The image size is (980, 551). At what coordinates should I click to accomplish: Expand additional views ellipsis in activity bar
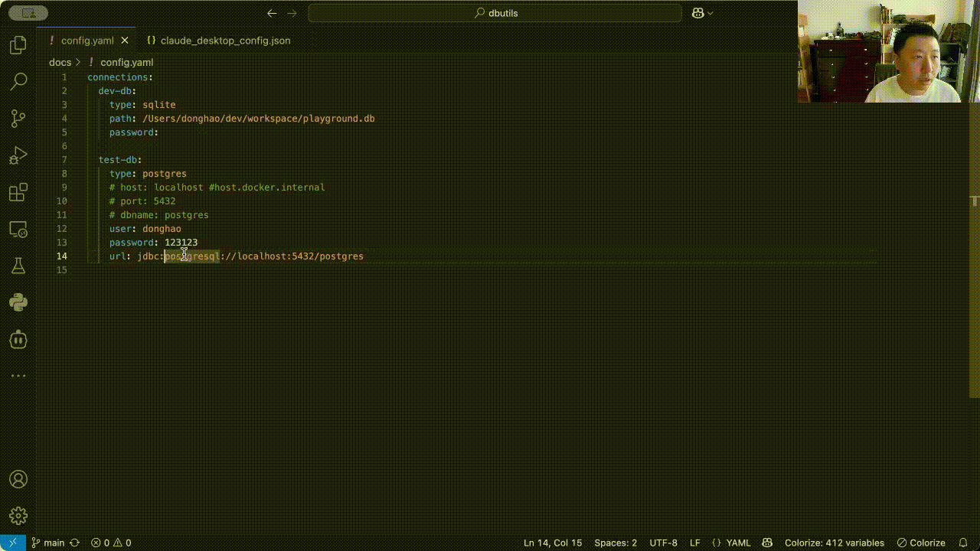18,376
